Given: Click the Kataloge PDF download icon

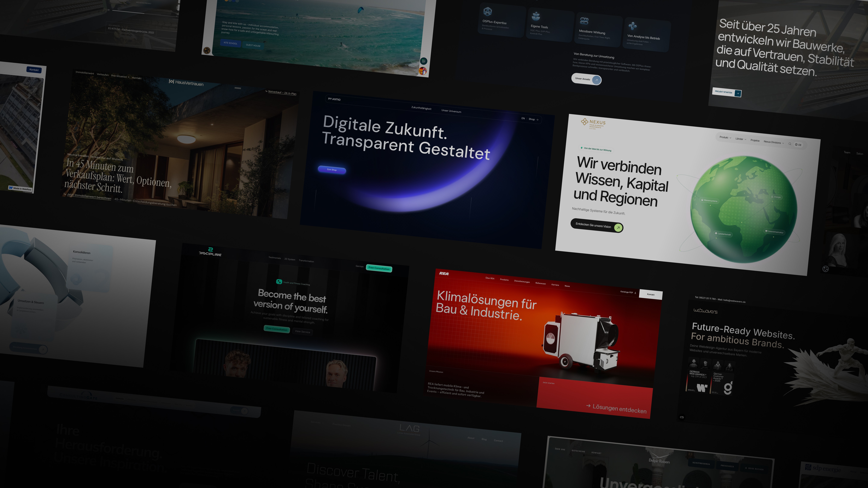Looking at the screenshot, I should (635, 293).
